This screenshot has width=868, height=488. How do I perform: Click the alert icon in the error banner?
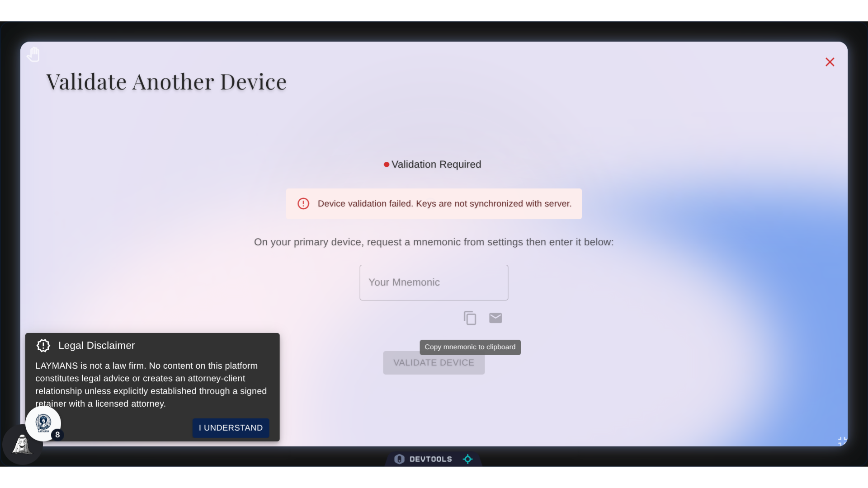[303, 204]
